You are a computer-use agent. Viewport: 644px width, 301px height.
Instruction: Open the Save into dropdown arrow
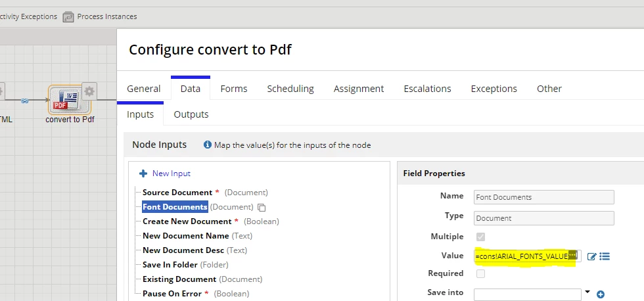click(x=587, y=292)
